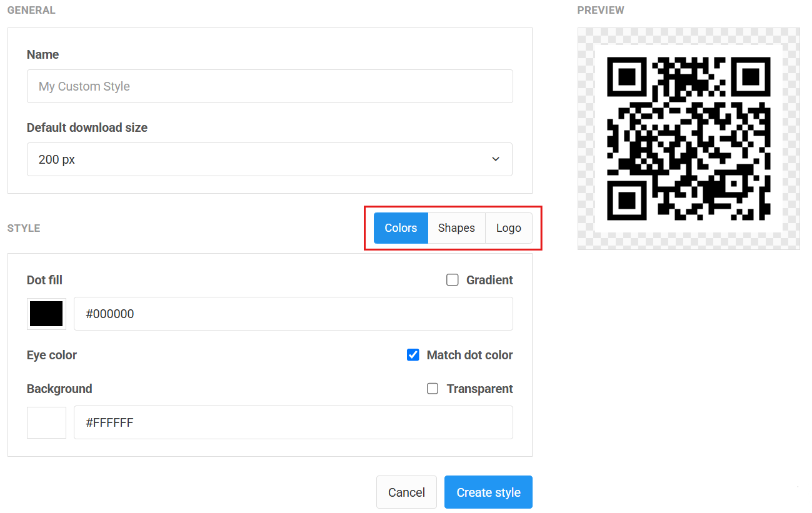Open the black Dot fill color swatch
The image size is (812, 513).
[46, 314]
